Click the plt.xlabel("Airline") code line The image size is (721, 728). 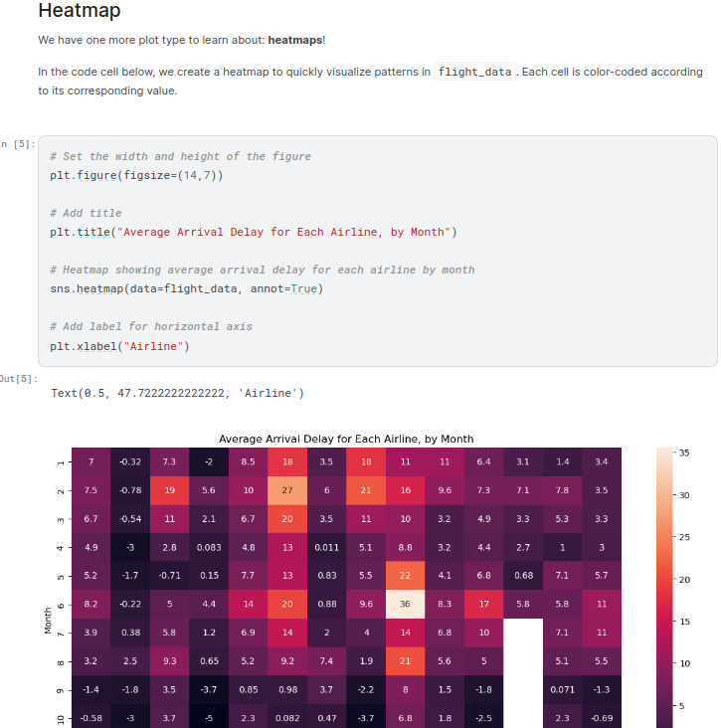(119, 346)
